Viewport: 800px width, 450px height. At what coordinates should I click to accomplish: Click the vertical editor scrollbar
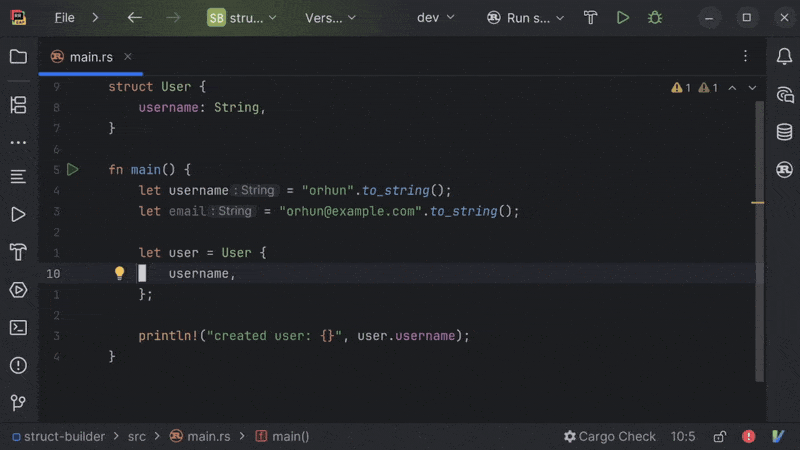pyautogui.click(x=760, y=240)
